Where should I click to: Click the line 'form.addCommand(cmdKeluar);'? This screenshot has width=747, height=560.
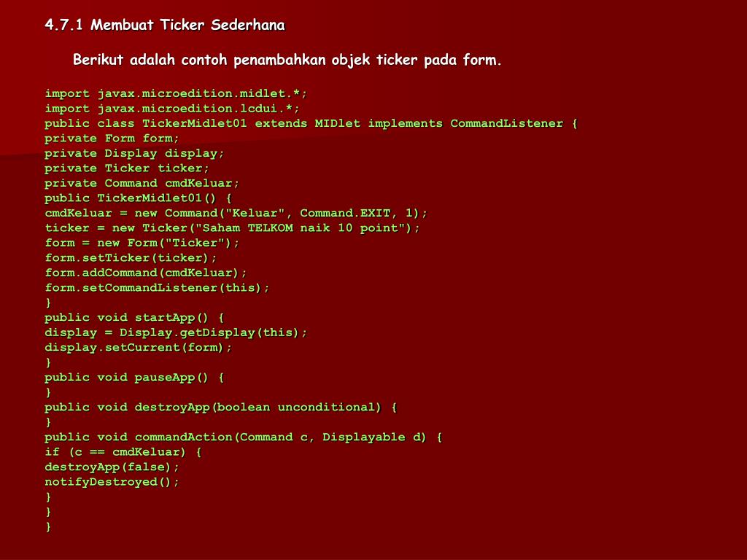coord(146,273)
